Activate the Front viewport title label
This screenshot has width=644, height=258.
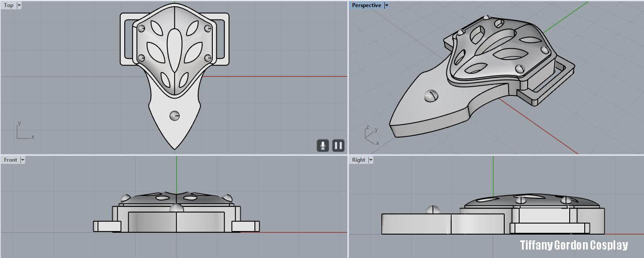(11, 160)
